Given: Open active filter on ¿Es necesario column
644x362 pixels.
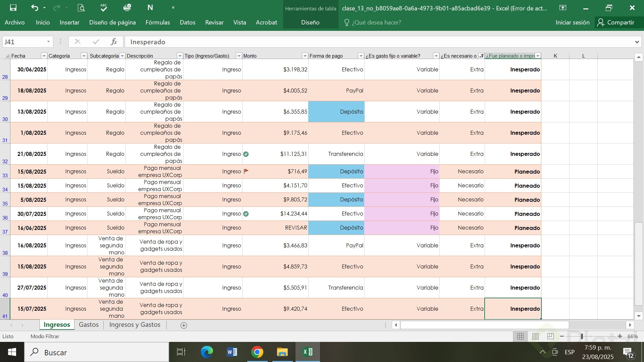Looking at the screenshot, I should tap(481, 56).
